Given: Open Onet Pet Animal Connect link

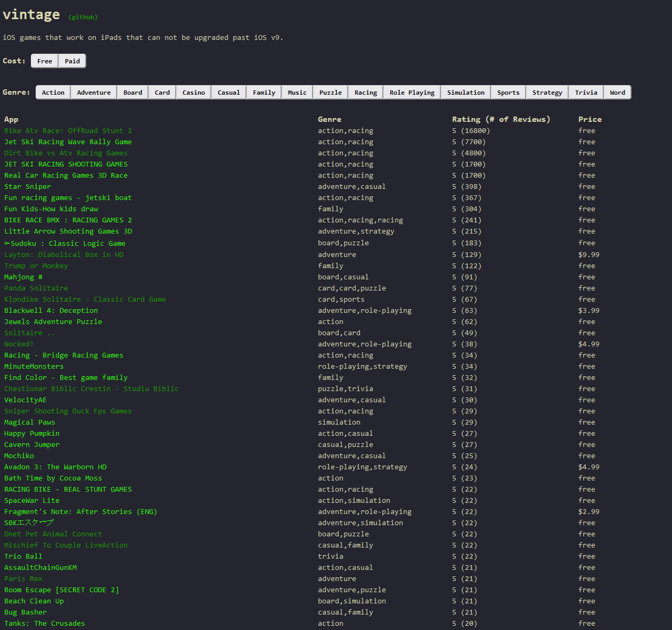Looking at the screenshot, I should pos(53,534).
